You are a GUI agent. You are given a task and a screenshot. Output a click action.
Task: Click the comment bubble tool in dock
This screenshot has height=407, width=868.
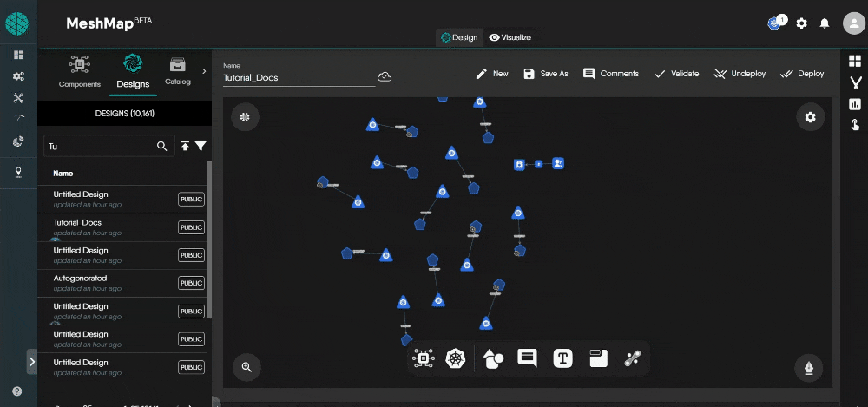point(527,358)
